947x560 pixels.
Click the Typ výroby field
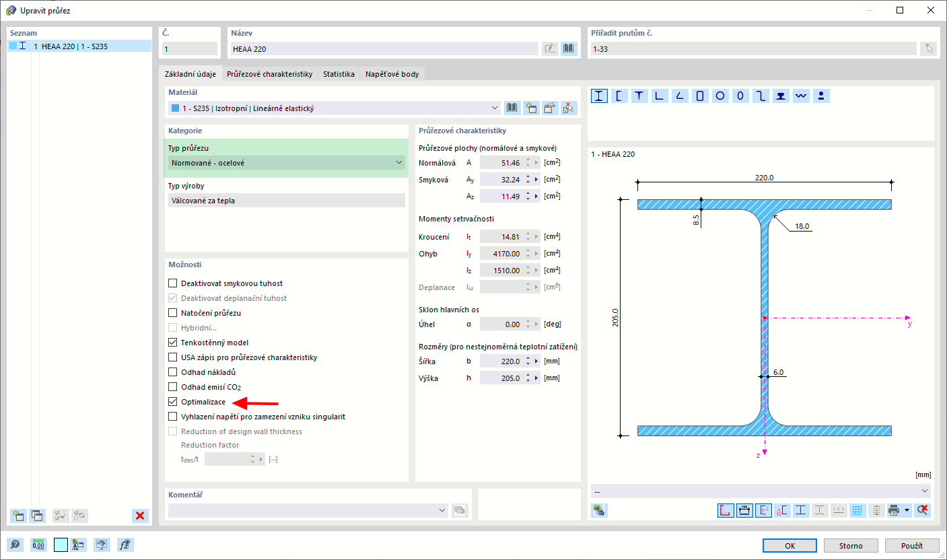(287, 201)
